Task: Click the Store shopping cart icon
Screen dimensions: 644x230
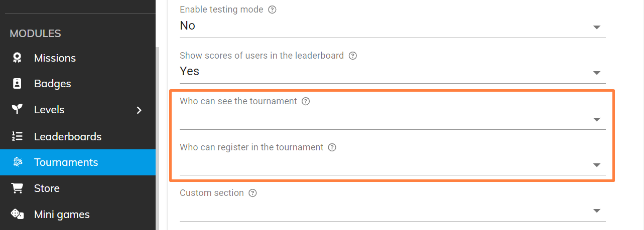Action: tap(17, 188)
